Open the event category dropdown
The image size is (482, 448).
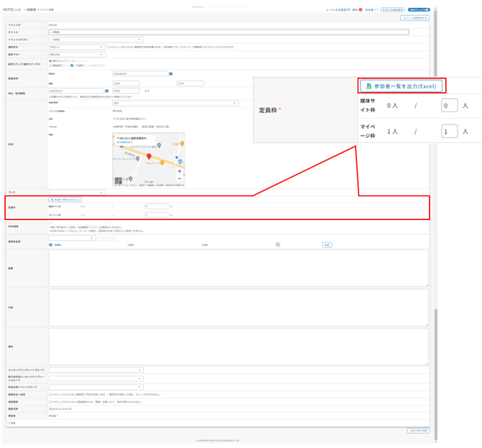(96, 40)
